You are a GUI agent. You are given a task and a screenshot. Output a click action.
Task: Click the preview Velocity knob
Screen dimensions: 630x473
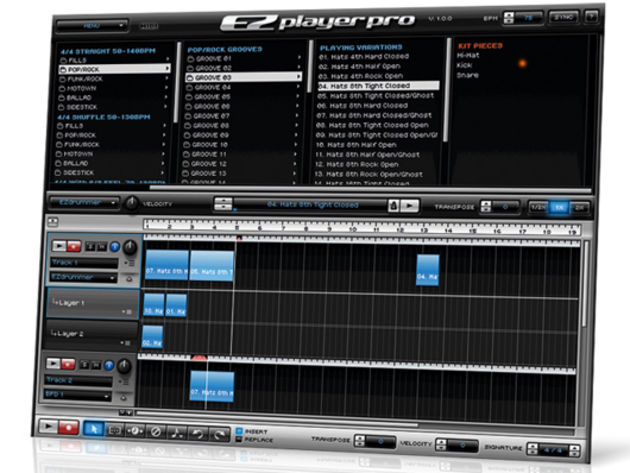coord(131,204)
